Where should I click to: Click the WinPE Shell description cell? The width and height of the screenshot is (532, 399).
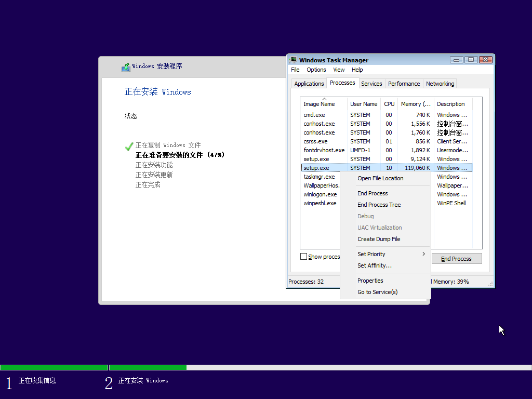coord(451,203)
